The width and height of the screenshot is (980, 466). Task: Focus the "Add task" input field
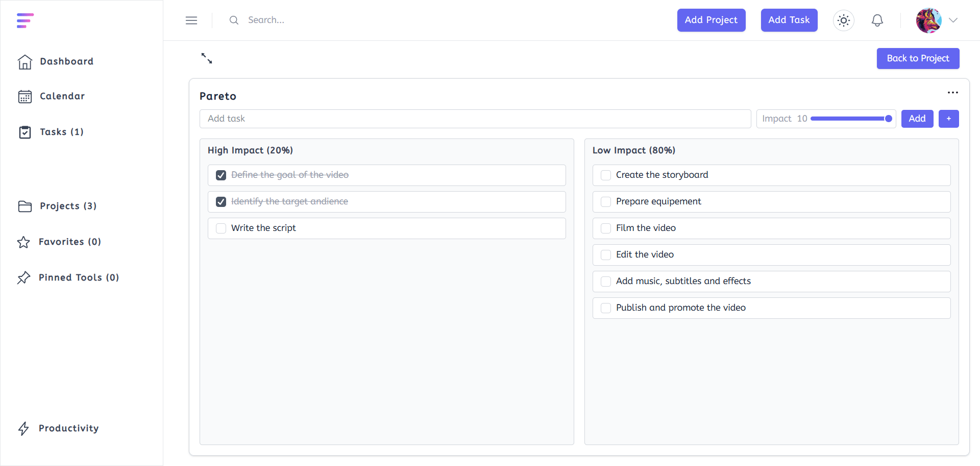[475, 119]
